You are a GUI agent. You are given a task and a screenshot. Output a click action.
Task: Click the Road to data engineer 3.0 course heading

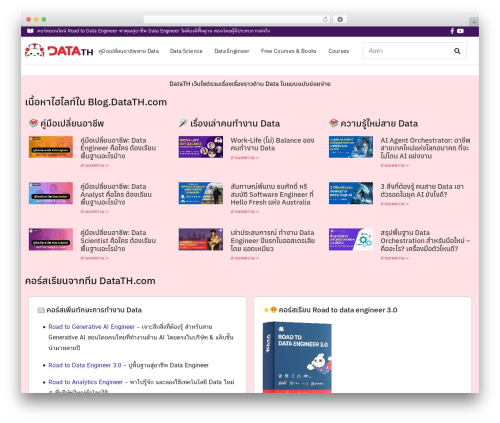click(330, 310)
